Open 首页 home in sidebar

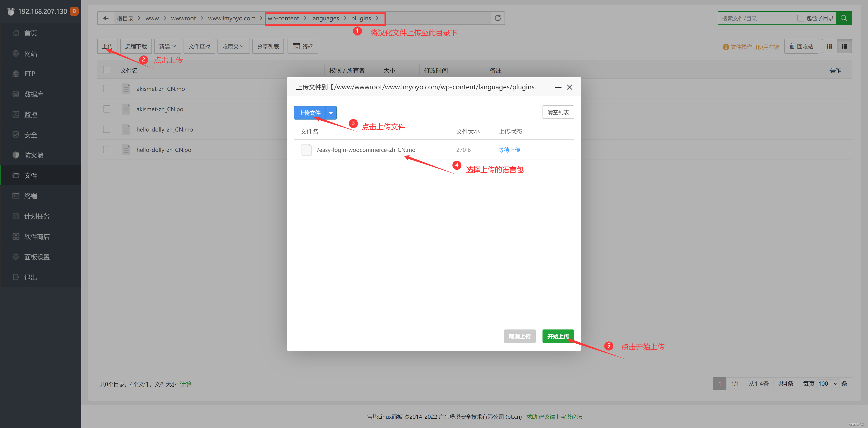pyautogui.click(x=41, y=33)
